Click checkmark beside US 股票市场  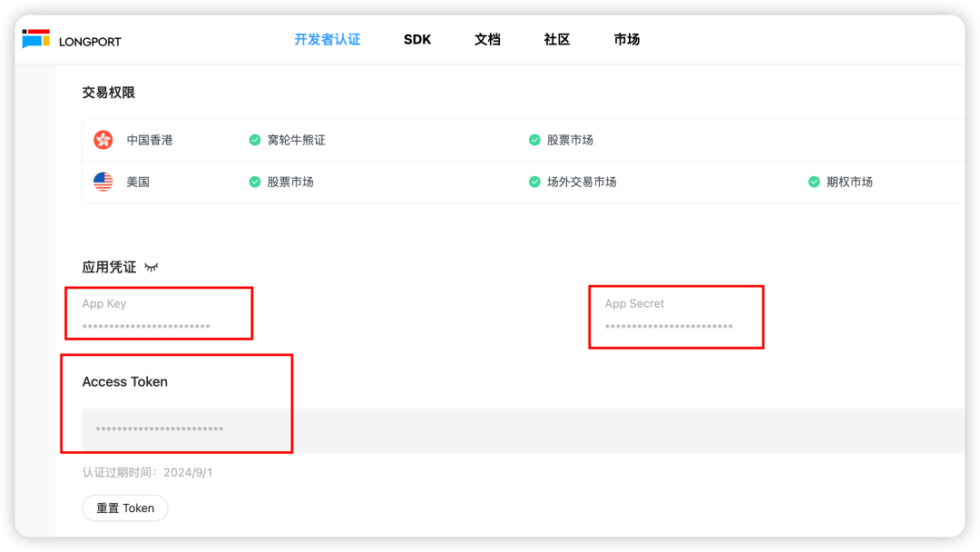(254, 182)
